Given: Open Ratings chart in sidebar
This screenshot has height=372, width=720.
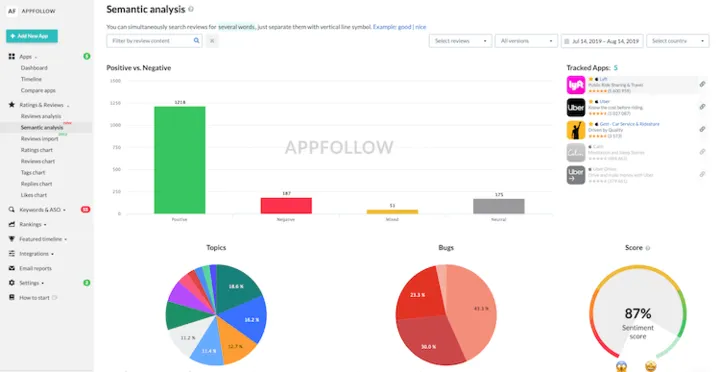Looking at the screenshot, I should coord(37,150).
